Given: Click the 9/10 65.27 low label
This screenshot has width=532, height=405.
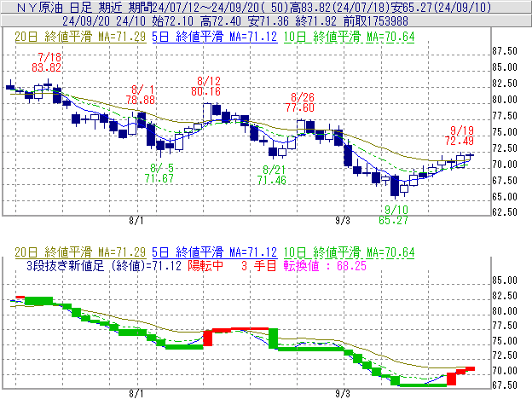Looking at the screenshot, I should pos(394,215).
